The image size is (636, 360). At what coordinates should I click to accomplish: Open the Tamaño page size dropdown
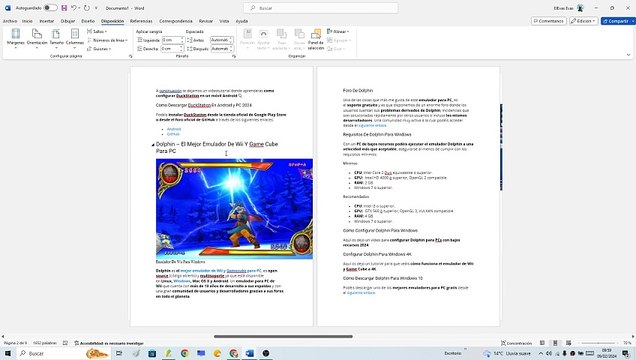point(56,39)
